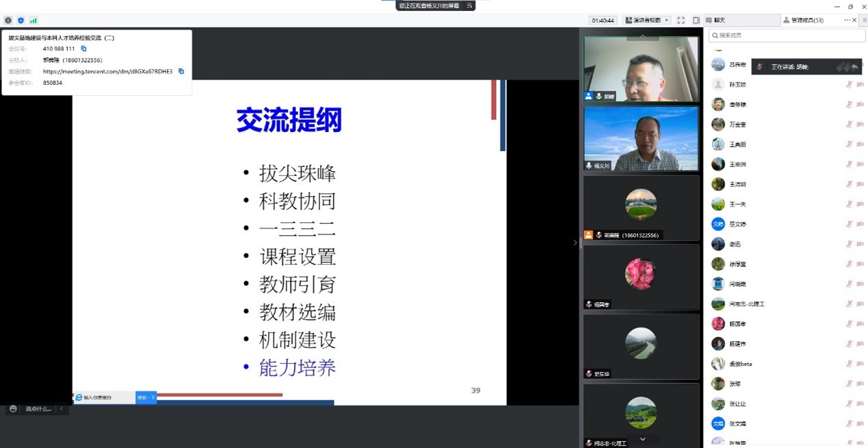Select the 杨义川 video thumbnail
The width and height of the screenshot is (868, 448).
[x=641, y=139]
